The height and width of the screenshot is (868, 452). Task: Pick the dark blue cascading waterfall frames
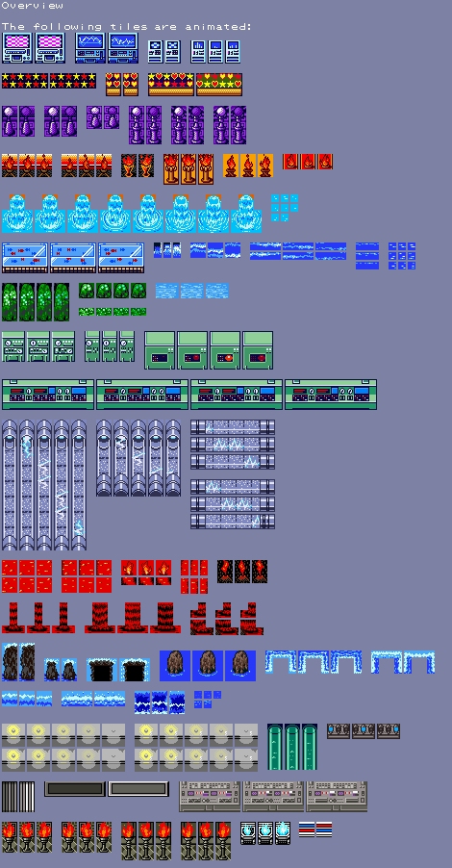click(160, 702)
